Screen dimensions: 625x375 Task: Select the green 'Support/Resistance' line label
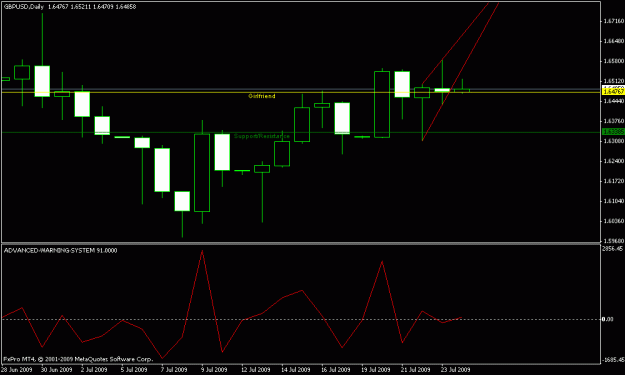[x=261, y=136]
